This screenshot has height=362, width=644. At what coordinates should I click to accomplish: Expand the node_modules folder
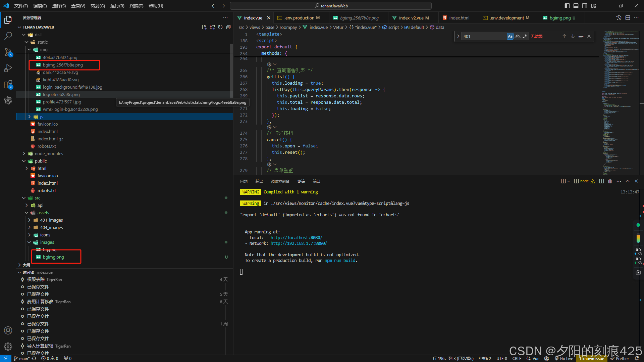(24, 153)
